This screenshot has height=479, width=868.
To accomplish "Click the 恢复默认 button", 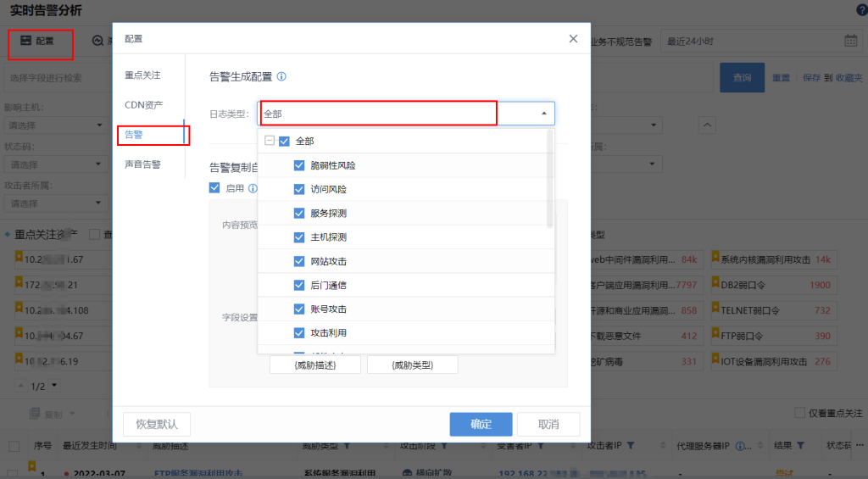I will (157, 424).
